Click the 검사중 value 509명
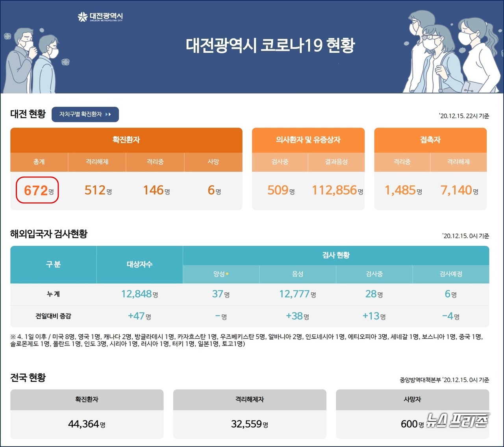This screenshot has height=447, width=504. pyautogui.click(x=281, y=190)
